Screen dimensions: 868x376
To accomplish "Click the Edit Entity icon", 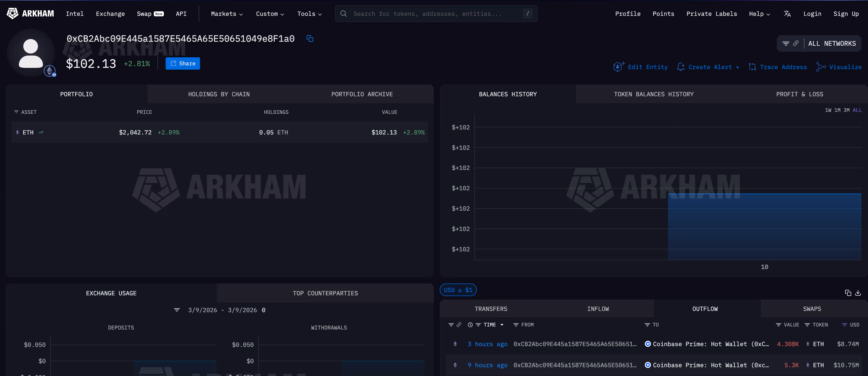I will (618, 67).
